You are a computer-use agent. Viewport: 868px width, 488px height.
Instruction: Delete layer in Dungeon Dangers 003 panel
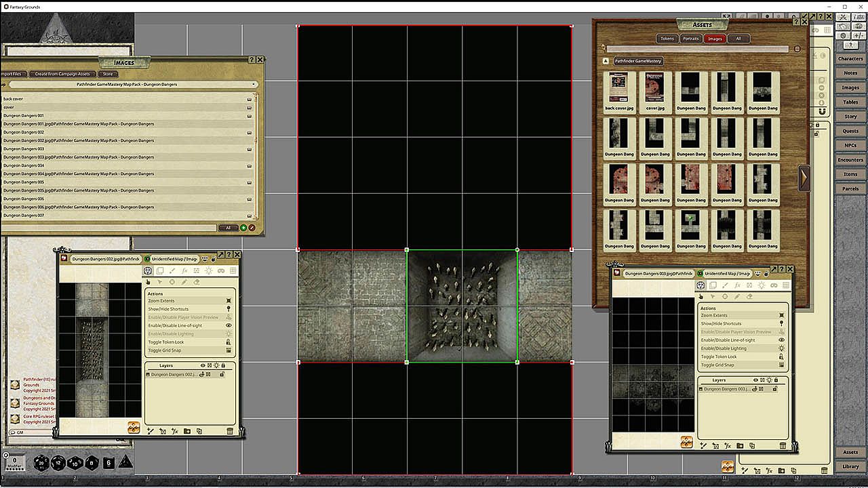point(783,446)
